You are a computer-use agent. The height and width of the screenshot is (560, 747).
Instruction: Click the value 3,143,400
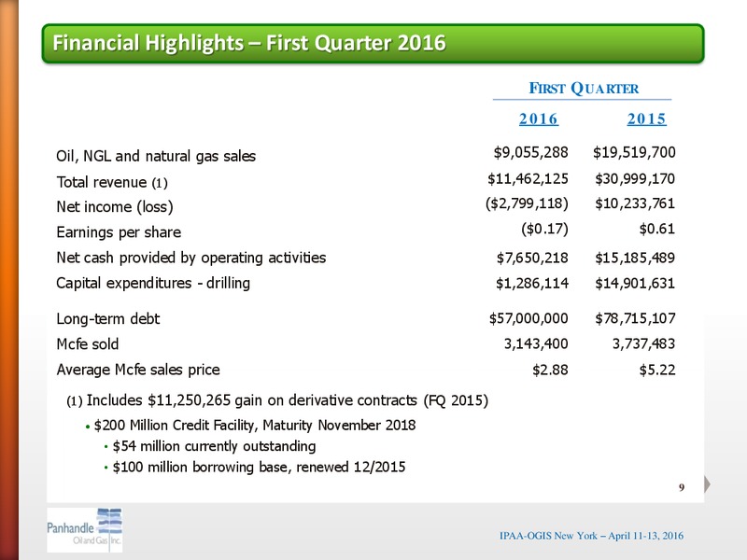tap(536, 343)
